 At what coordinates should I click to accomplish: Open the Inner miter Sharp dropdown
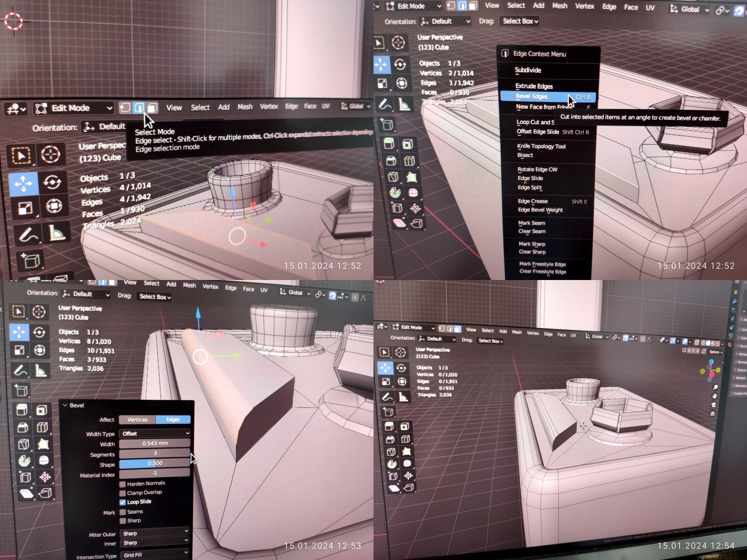point(155,543)
